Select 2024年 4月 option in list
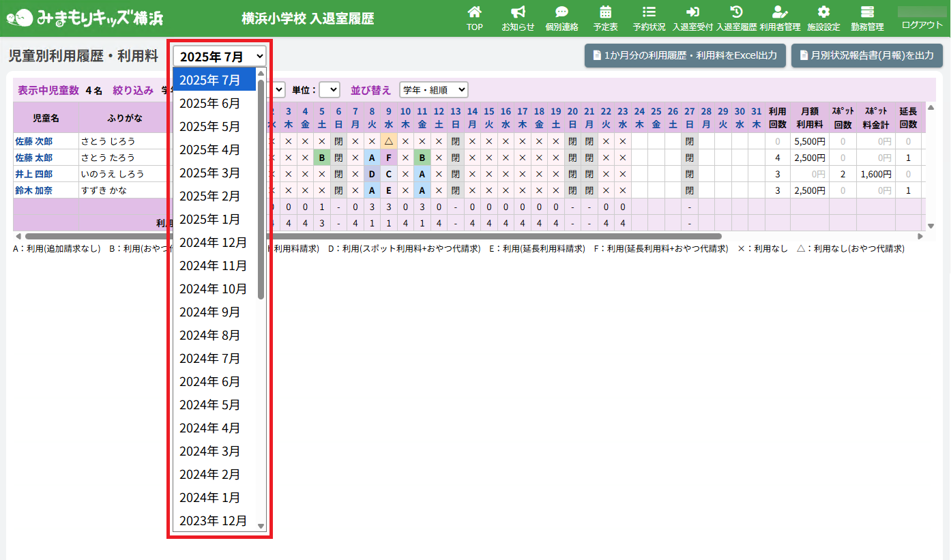This screenshot has width=951, height=560. click(x=210, y=428)
